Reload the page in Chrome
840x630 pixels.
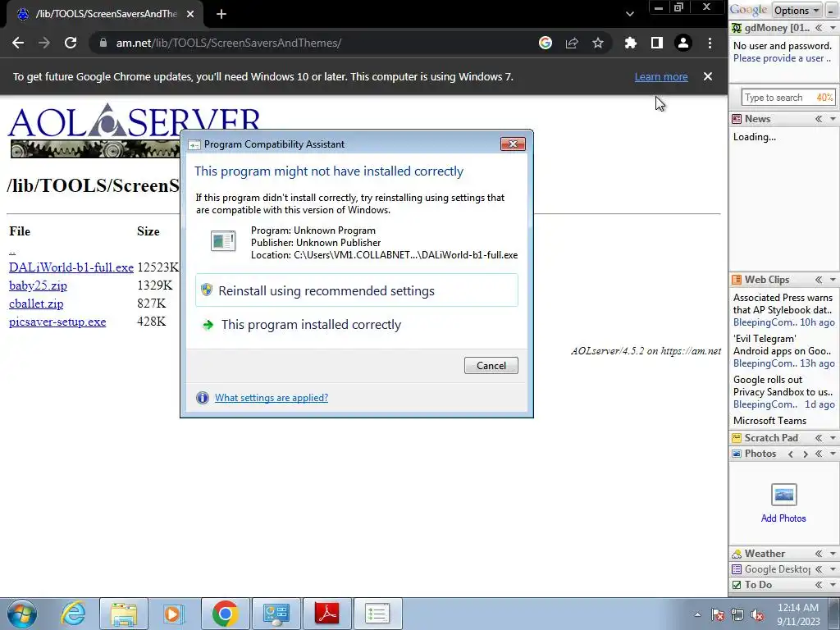[71, 43]
